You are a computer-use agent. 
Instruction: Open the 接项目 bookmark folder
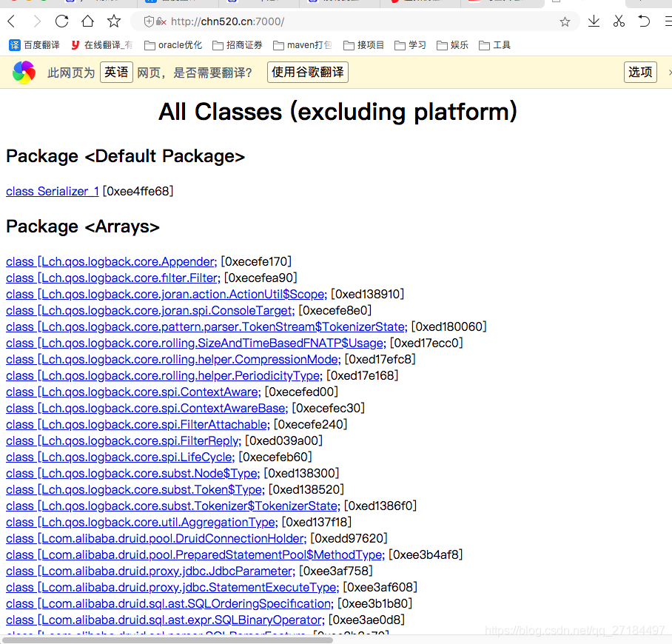(x=364, y=45)
